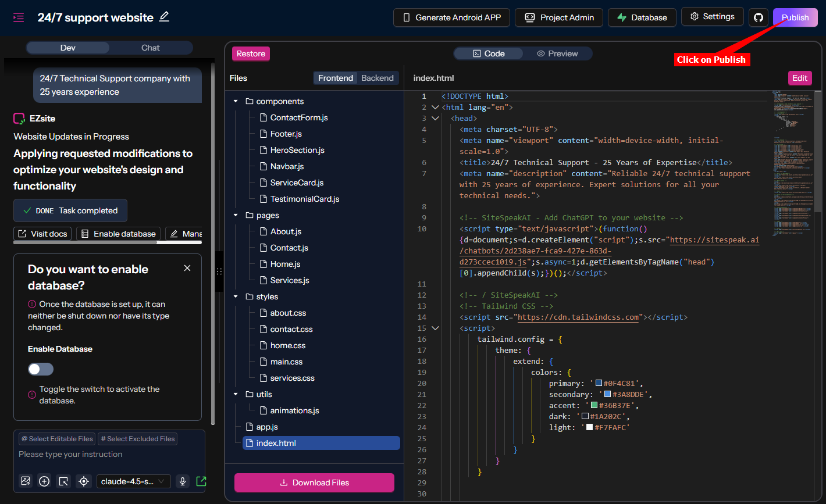Click the GitHub icon in the top bar

[758, 17]
